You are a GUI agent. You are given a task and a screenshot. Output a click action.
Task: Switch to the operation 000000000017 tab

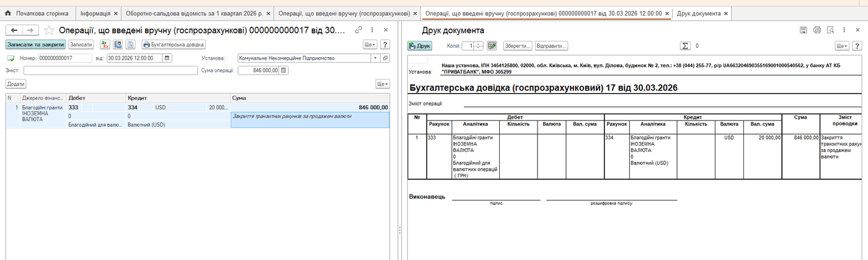tap(543, 13)
